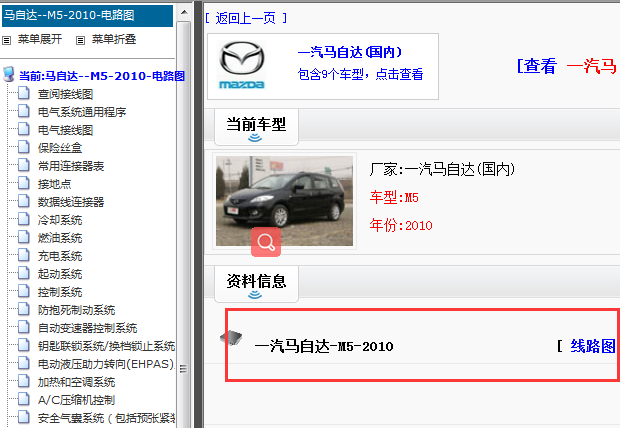
Task: Click the 菜单折叠 collapse-menu icon
Action: 80,40
